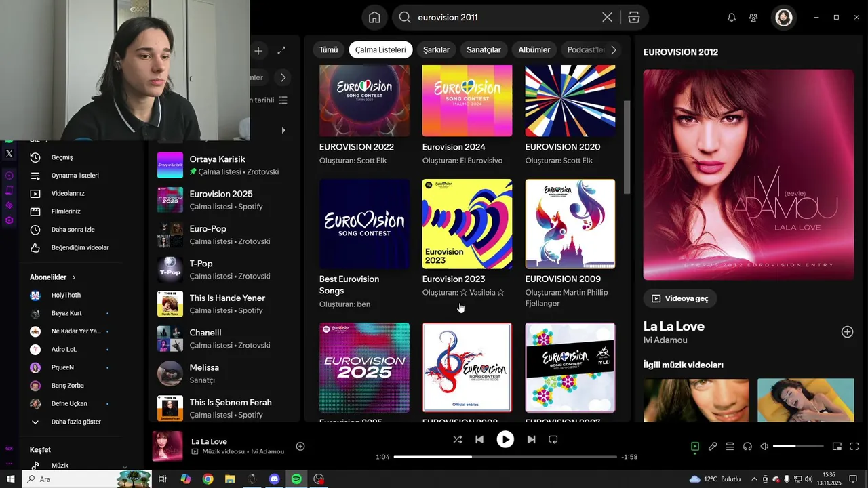Viewport: 868px width, 488px height.
Task: Switch to Podcast'ler filter
Action: (x=584, y=50)
